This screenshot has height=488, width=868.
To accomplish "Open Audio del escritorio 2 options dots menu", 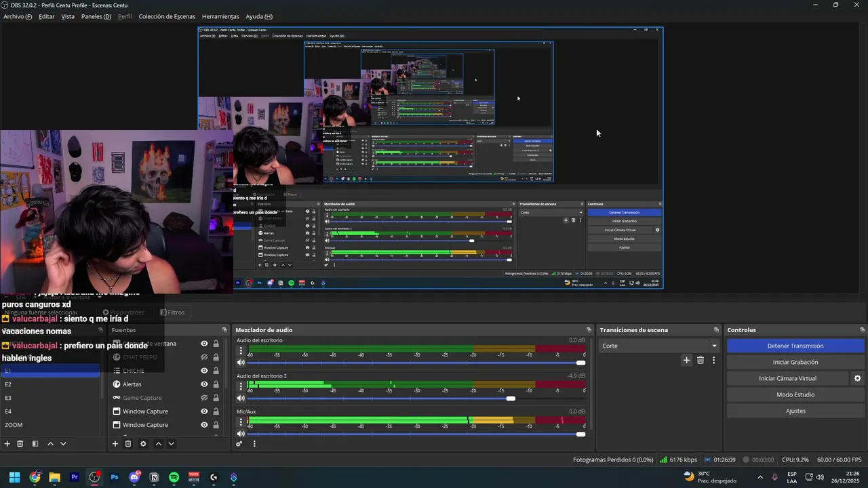I will pos(241,386).
